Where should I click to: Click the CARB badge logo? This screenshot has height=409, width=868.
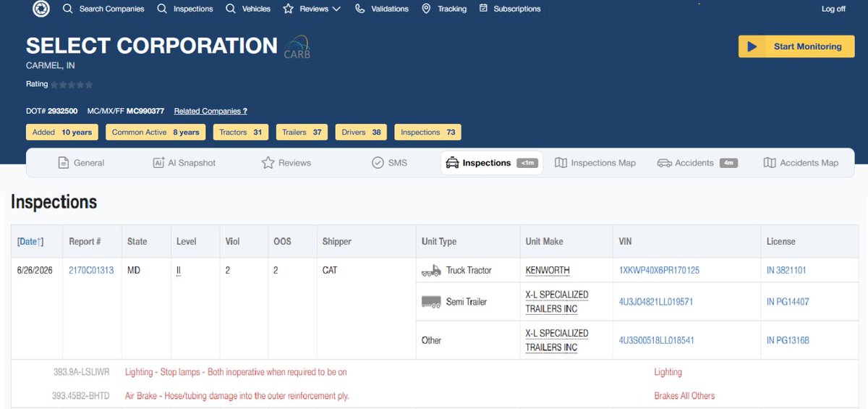tap(297, 46)
